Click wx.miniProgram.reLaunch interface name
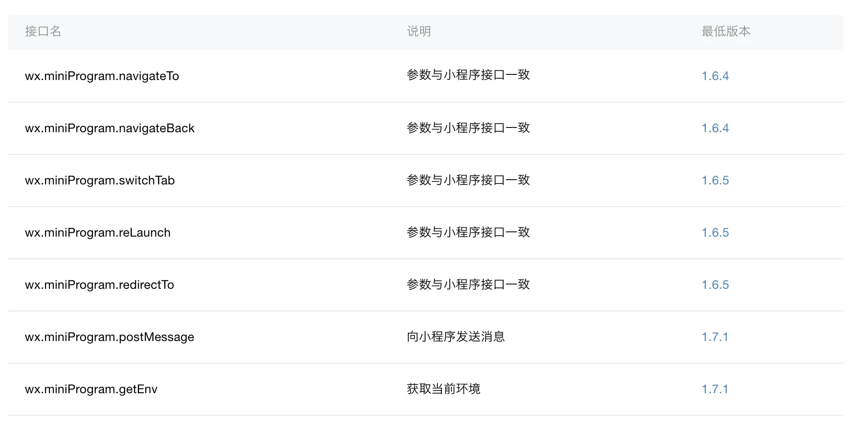The image size is (868, 428). [97, 232]
